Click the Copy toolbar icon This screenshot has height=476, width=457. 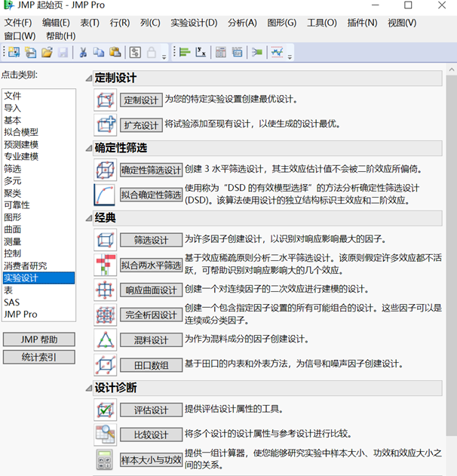pos(99,52)
